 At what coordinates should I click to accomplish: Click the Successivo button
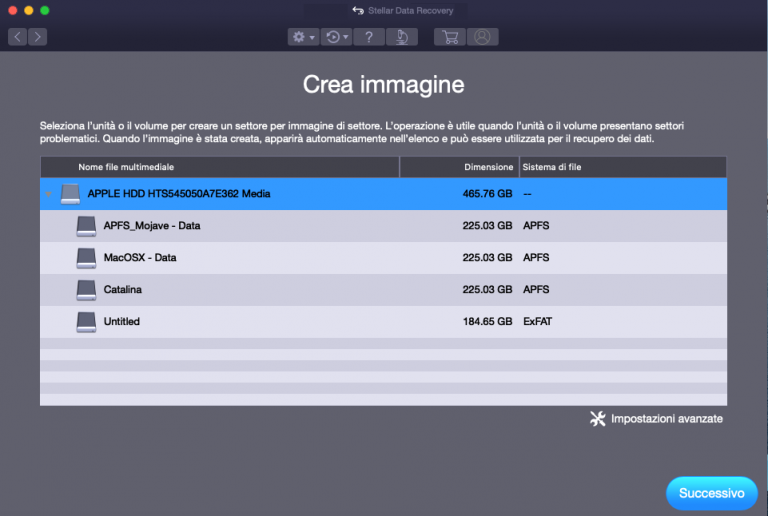pyautogui.click(x=712, y=493)
